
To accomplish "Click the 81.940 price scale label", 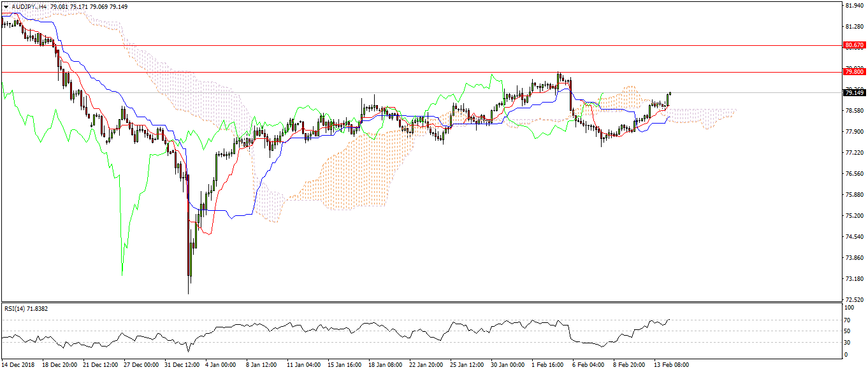I will click(853, 6).
